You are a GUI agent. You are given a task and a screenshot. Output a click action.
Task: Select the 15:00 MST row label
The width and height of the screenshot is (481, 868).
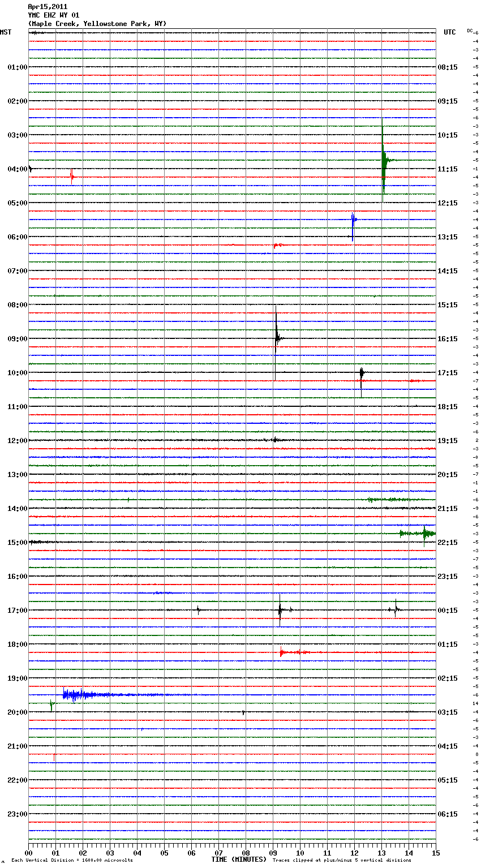click(17, 543)
